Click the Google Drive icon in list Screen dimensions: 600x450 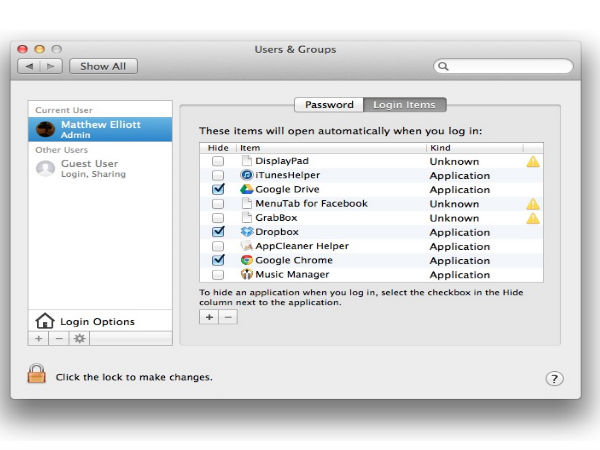(247, 189)
